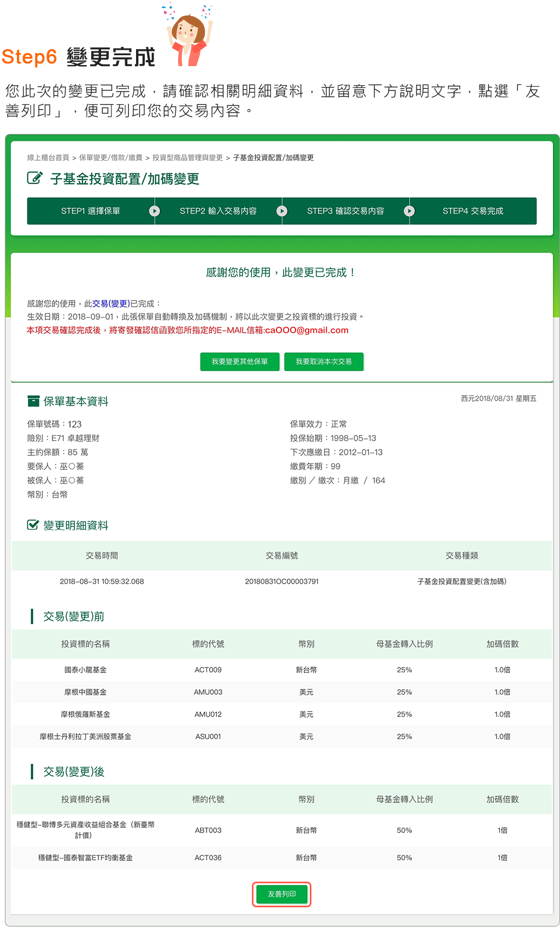Click the 子基金投資配置/加碼變更 breadcrumb
Image resolution: width=560 pixels, height=927 pixels.
pos(273,157)
